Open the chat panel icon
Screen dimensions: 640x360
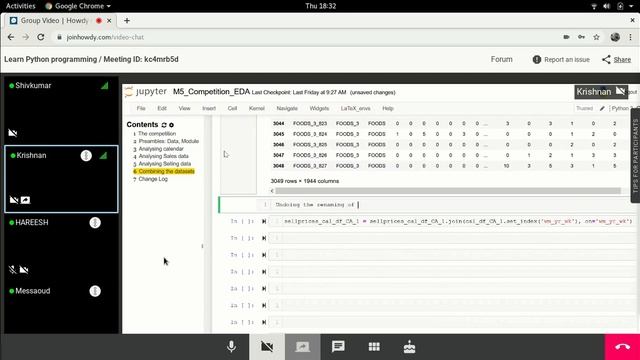coord(338,347)
